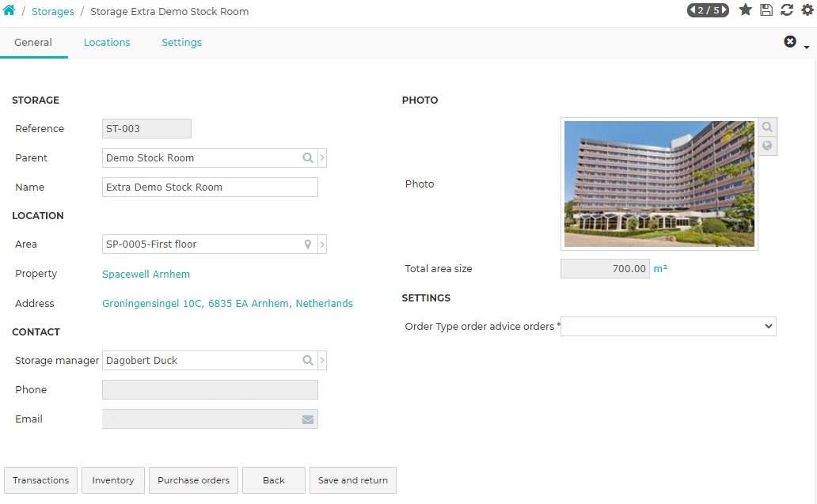Navigate to Storages breadcrumb
817x504 pixels.
coord(52,11)
